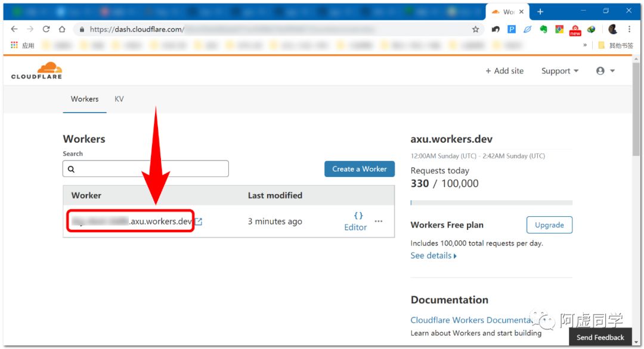Open the Chrome three-dot menu

(x=629, y=29)
